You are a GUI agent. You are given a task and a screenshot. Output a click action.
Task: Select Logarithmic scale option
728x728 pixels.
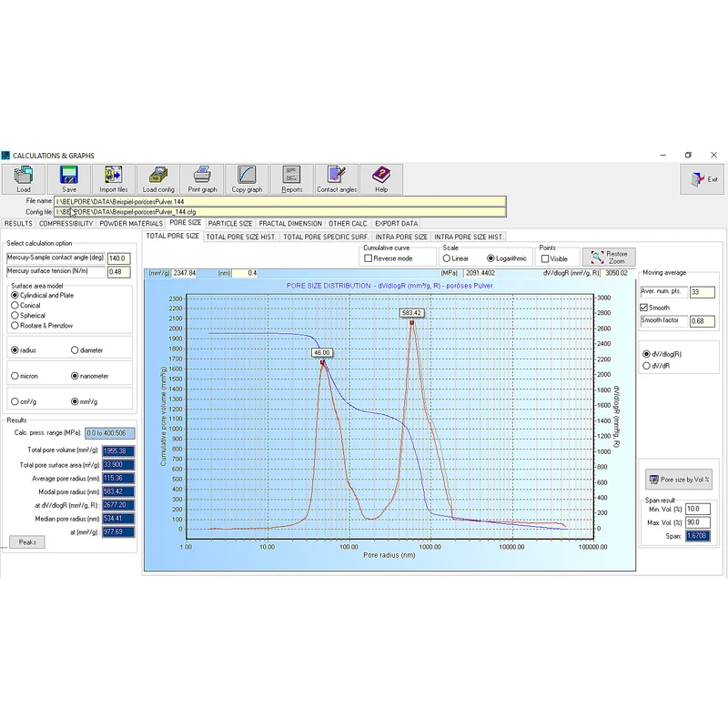coord(490,258)
